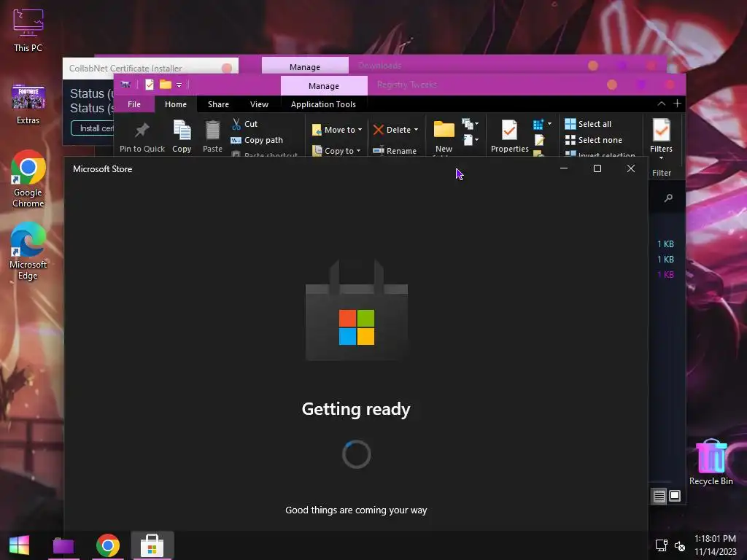This screenshot has width=747, height=560.
Task: Cut the selected item with scissors icon
Action: pyautogui.click(x=244, y=124)
